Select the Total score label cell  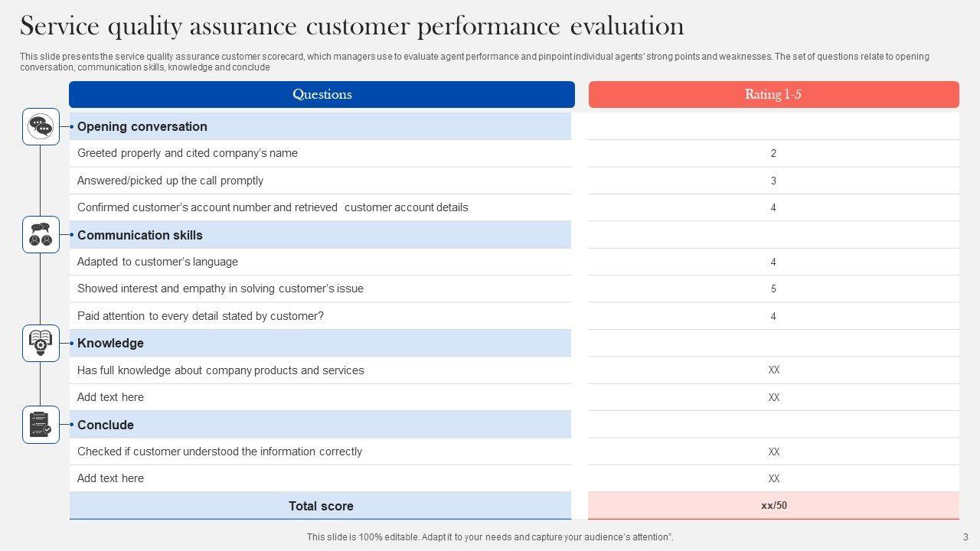(x=321, y=506)
